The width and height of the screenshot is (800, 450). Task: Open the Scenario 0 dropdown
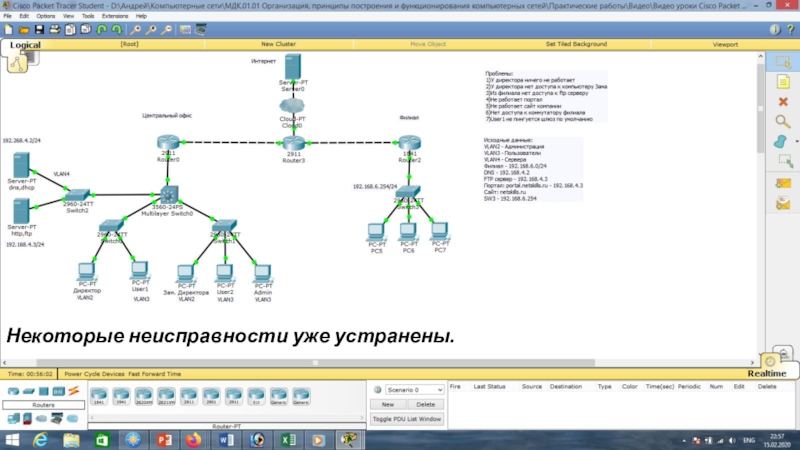(414, 390)
